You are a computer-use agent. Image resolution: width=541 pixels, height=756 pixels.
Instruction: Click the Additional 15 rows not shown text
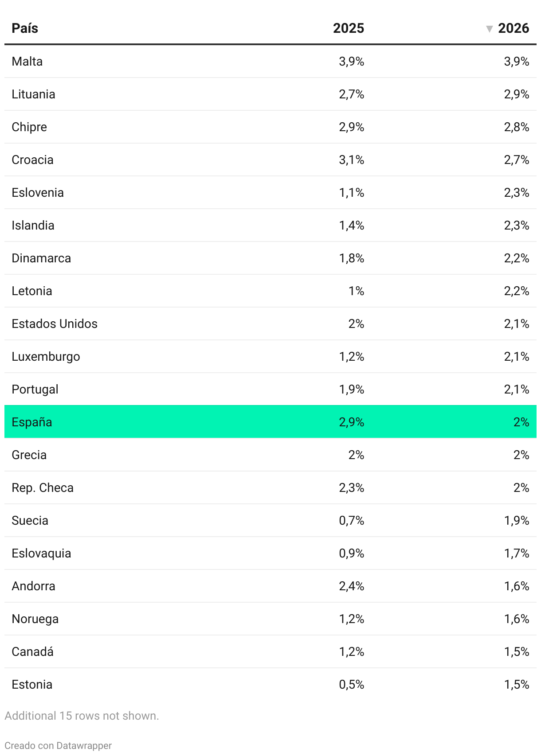(x=82, y=716)
